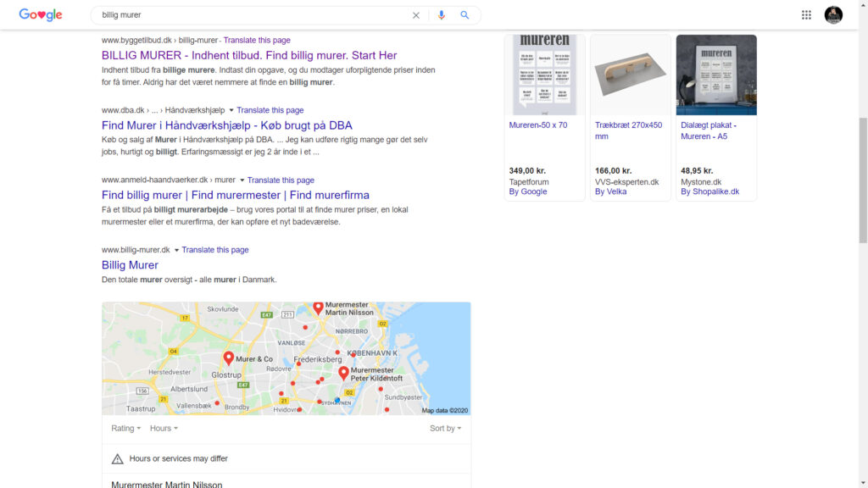Image resolution: width=868 pixels, height=488 pixels.
Task: Open Find Murer i Håndværkshjælp DBA result
Action: pyautogui.click(x=227, y=125)
